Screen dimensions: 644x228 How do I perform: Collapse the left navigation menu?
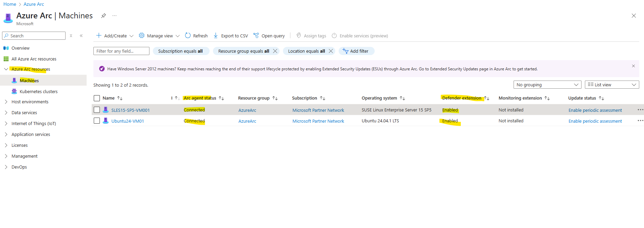(x=81, y=36)
